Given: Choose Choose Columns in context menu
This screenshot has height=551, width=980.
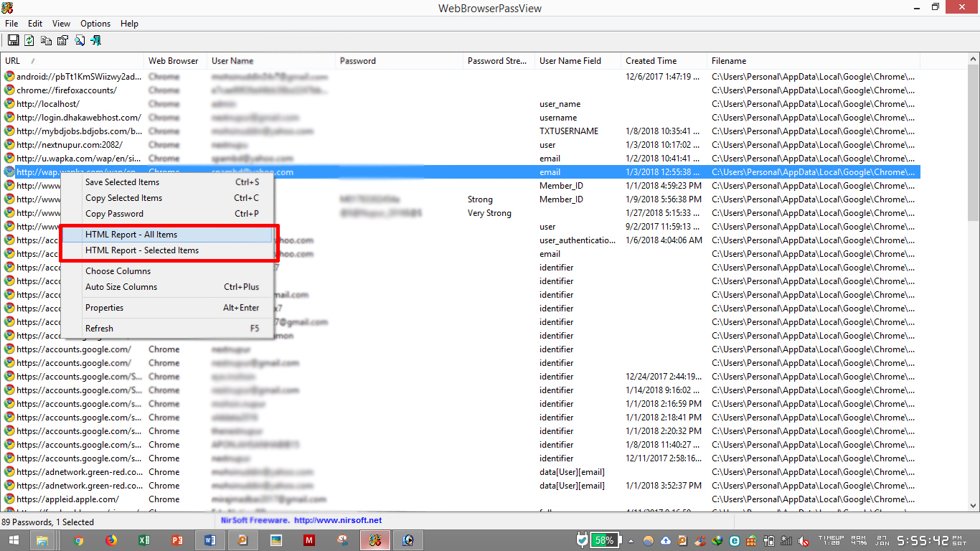Looking at the screenshot, I should point(167,271).
